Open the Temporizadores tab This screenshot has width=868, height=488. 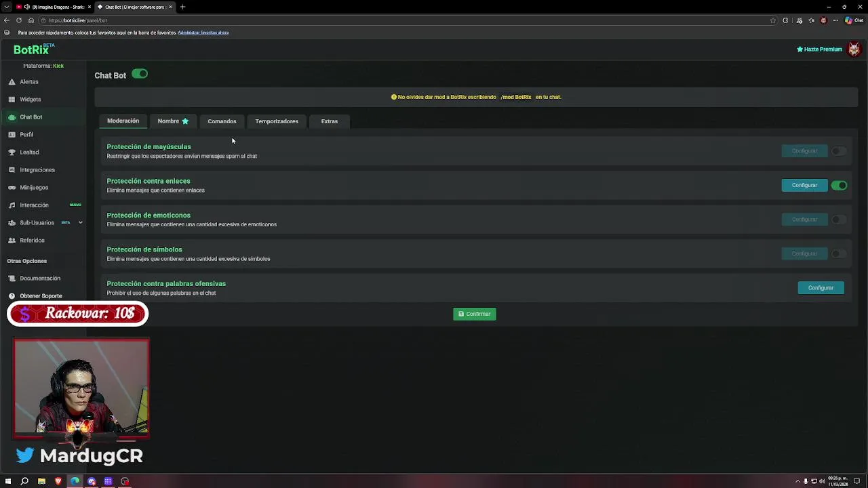coord(277,121)
